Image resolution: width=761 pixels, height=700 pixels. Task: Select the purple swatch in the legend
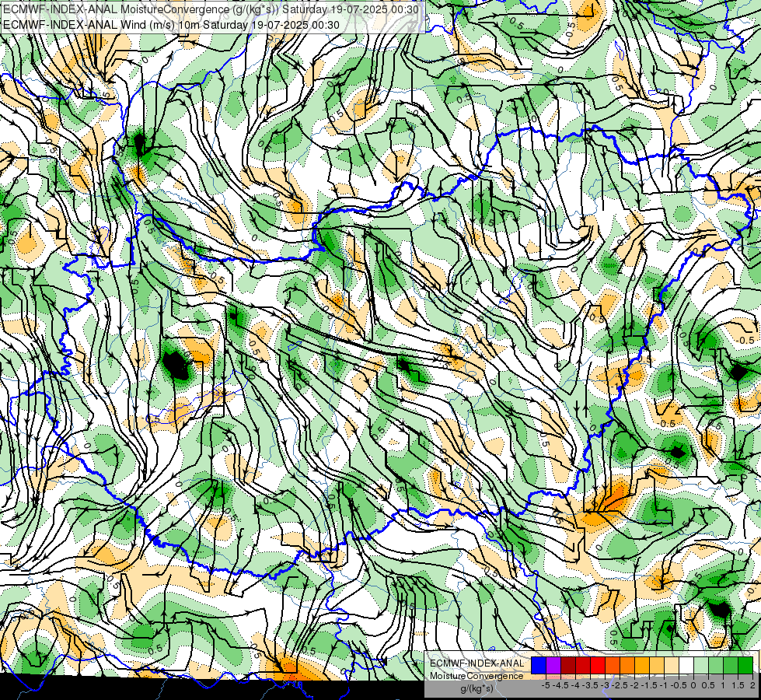[x=553, y=666]
